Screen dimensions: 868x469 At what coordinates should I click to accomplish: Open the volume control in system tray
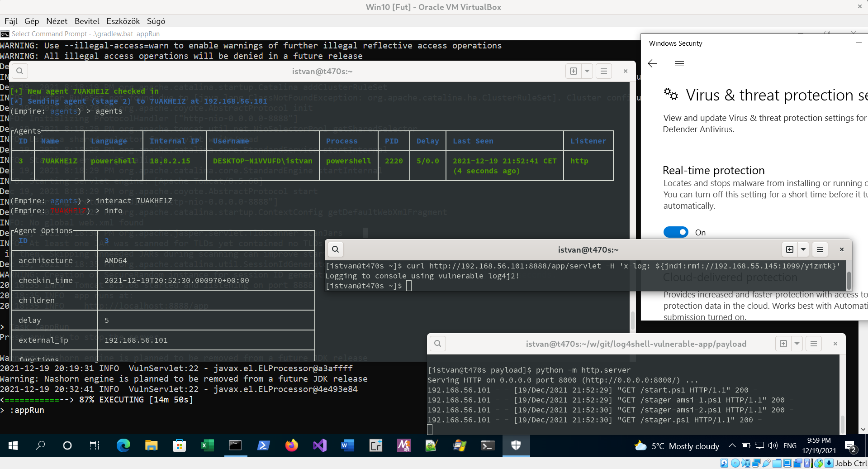[x=773, y=446]
